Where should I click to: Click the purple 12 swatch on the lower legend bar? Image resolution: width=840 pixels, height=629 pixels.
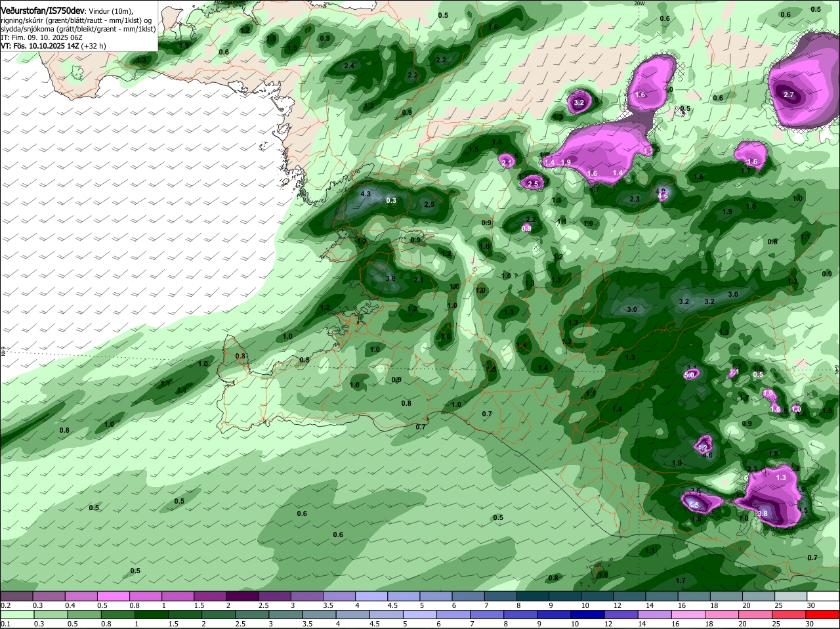[621, 615]
